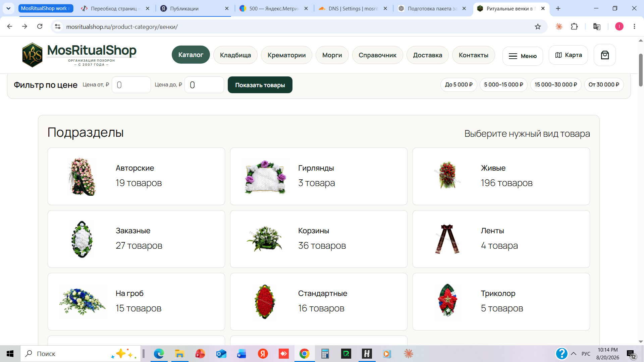
Task: Open Outlook from taskbar
Action: [221, 354]
